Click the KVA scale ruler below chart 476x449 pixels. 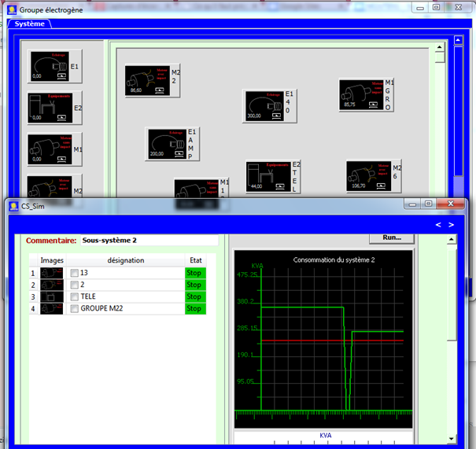coord(323,438)
